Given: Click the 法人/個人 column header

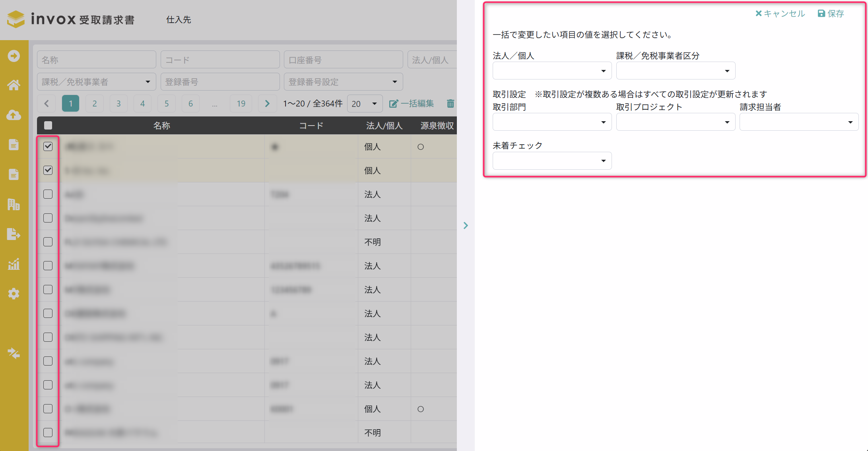Looking at the screenshot, I should coord(384,126).
